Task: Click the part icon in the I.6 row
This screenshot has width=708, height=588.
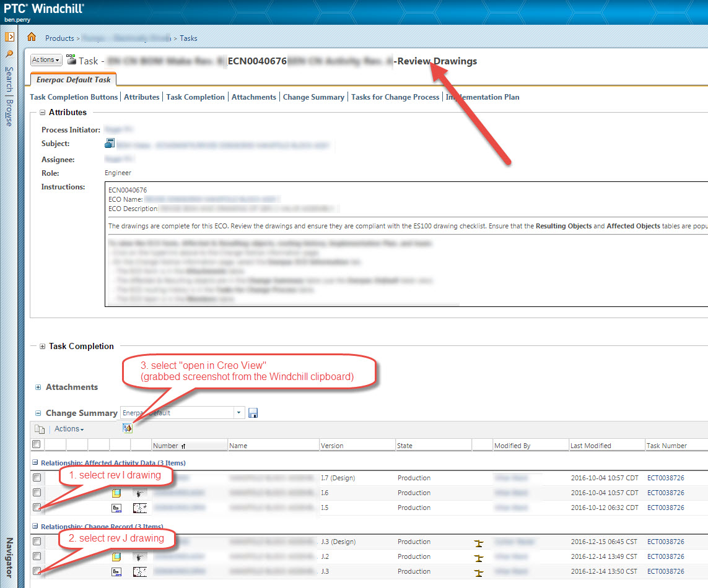Action: tap(116, 493)
